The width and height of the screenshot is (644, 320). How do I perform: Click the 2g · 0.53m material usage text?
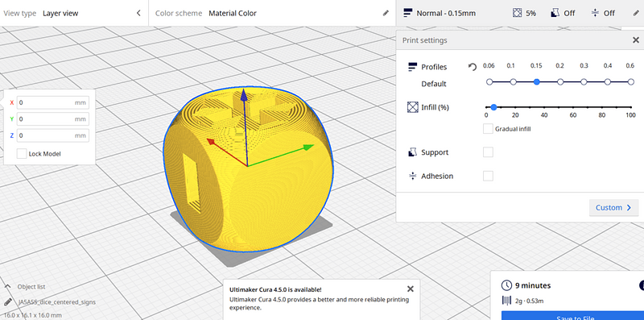click(530, 301)
